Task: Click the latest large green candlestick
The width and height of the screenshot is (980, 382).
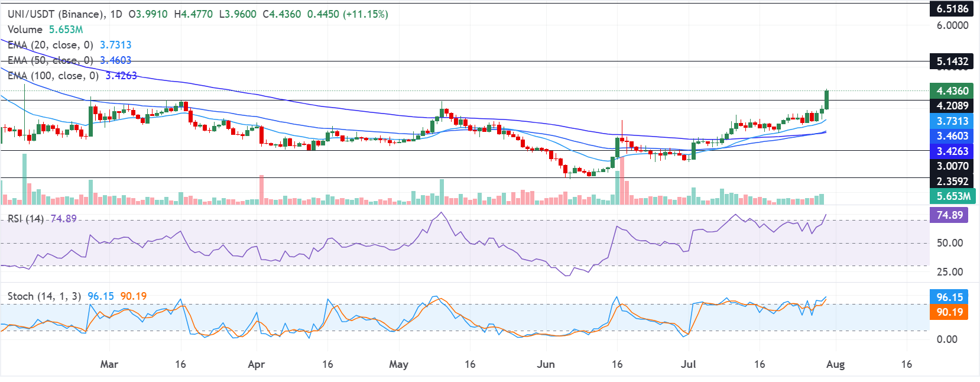Action: (826, 99)
